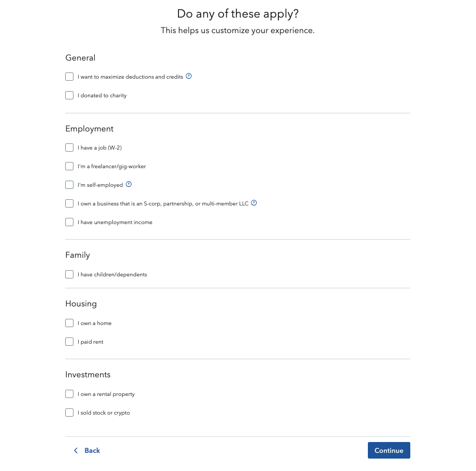This screenshot has width=476, height=471.
Task: Check 'I have a job (W-2)'
Action: (x=69, y=147)
